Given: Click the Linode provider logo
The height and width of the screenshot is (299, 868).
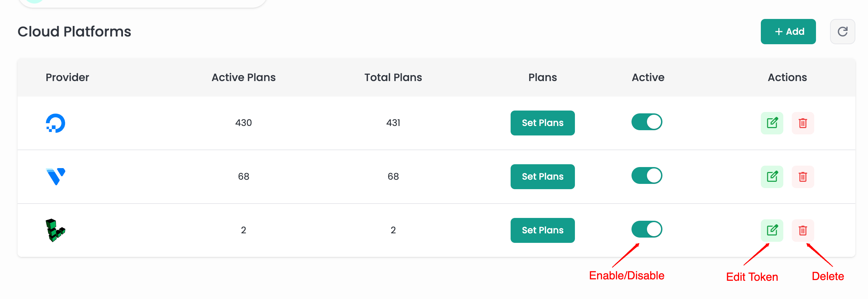Looking at the screenshot, I should (x=55, y=230).
